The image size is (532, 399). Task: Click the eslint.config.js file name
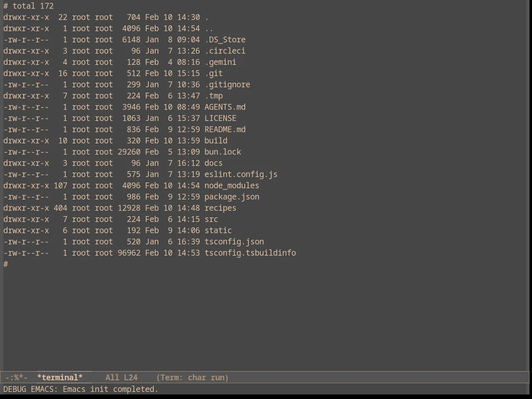point(241,174)
